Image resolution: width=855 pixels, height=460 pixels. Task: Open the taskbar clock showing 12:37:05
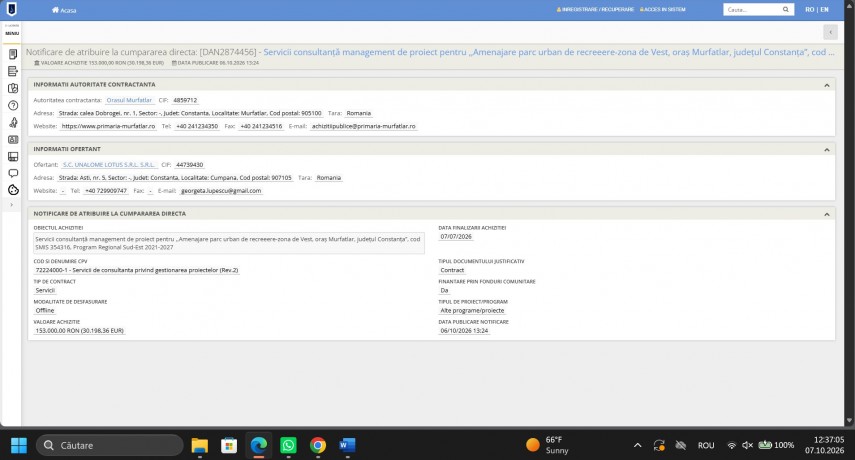pyautogui.click(x=824, y=445)
